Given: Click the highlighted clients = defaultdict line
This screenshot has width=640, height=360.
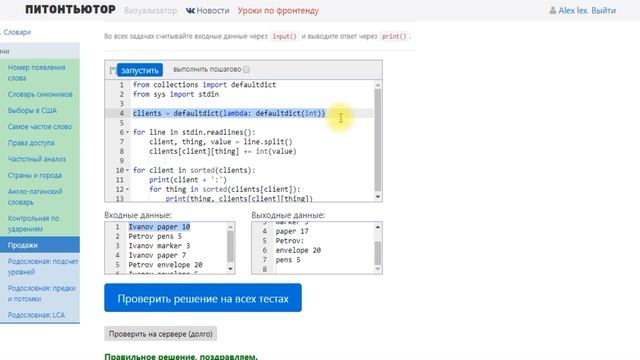Looking at the screenshot, I should pyautogui.click(x=229, y=113).
